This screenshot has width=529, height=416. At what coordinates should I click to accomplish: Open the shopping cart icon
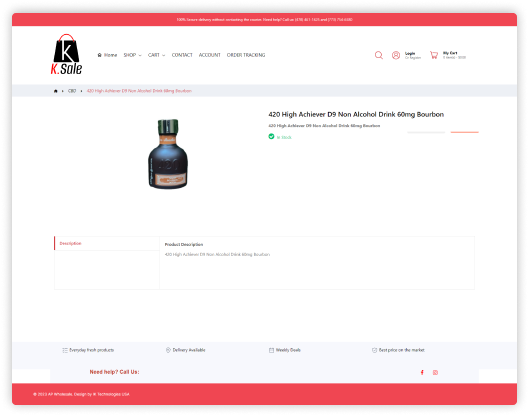434,55
